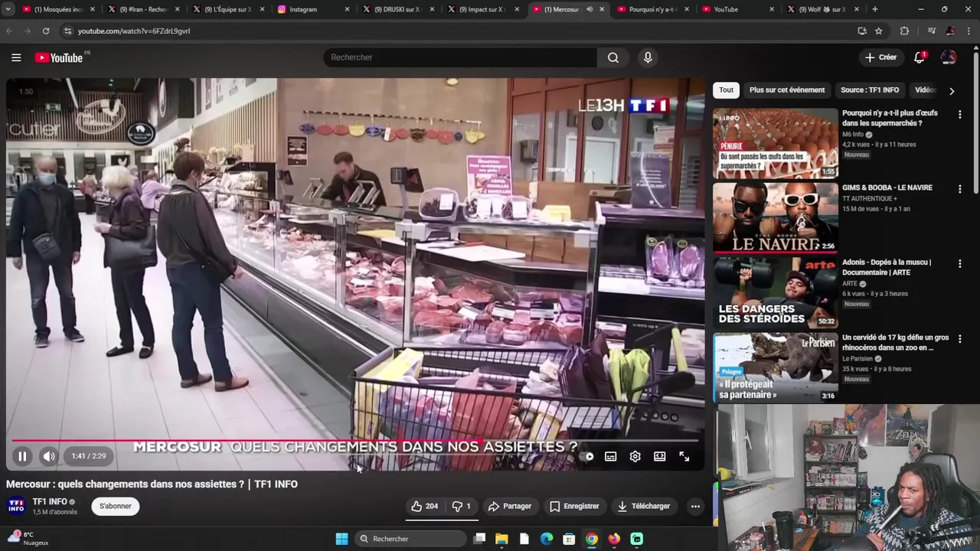Click the address bar URL

(x=133, y=31)
